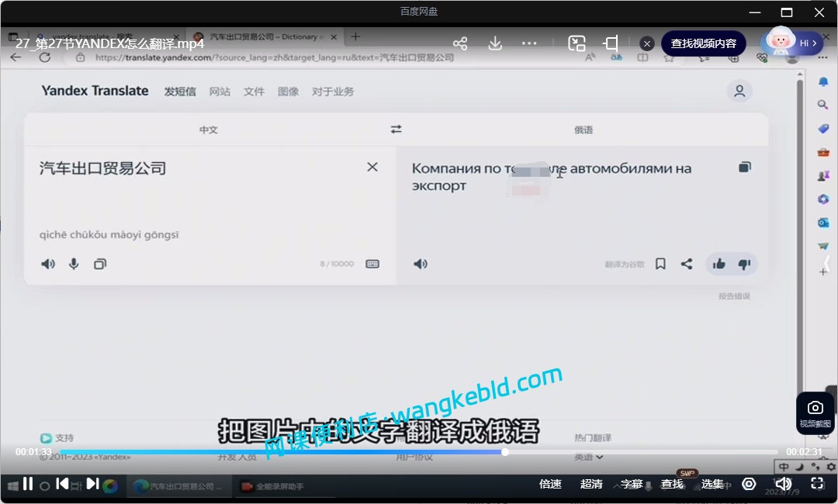Image resolution: width=838 pixels, height=504 pixels.
Task: Listen to the Russian translation
Action: pos(421,264)
